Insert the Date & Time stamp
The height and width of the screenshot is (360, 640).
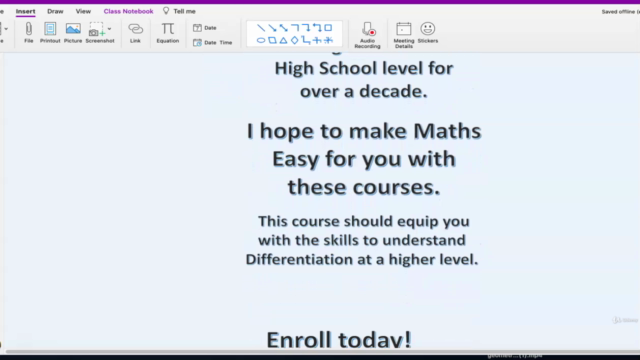pos(212,42)
